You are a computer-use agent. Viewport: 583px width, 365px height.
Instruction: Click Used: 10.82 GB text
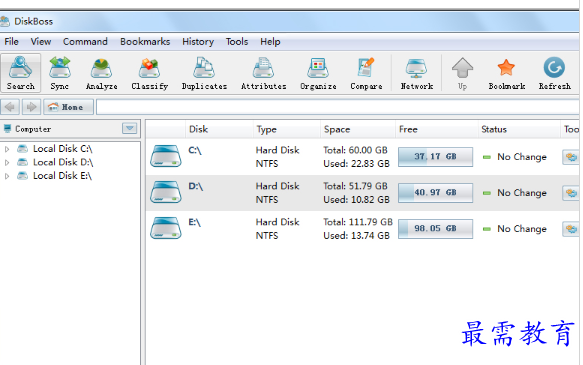(357, 200)
